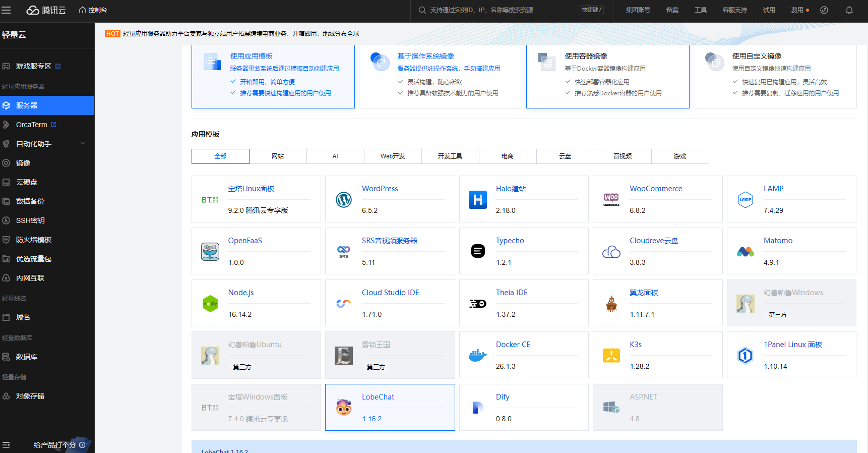Image resolution: width=868 pixels, height=453 pixels.
Task: Open 游戏服专区 in the sidebar
Action: pos(47,66)
